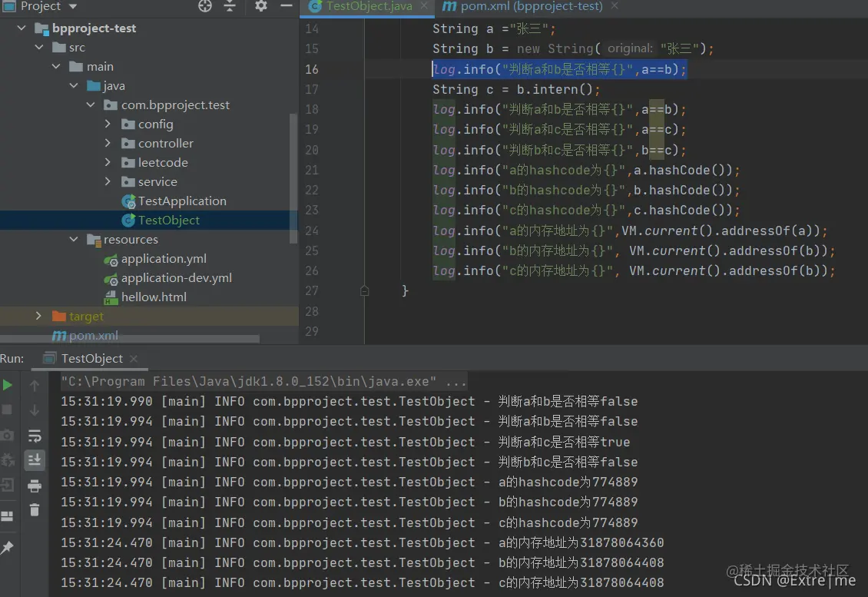Select TestApplication class in tree
The width and height of the screenshot is (868, 597).
coord(182,201)
